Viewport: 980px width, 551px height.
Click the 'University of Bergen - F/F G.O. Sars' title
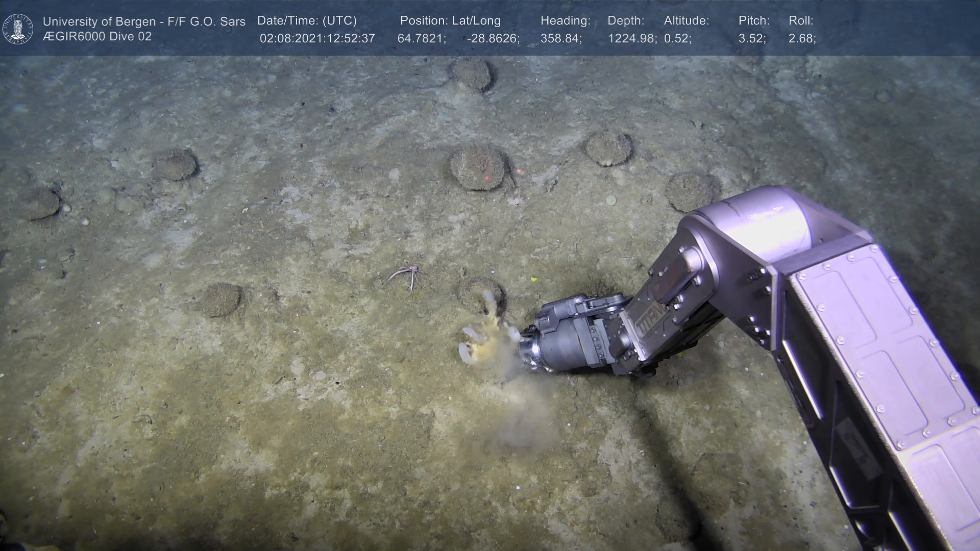coord(144,21)
